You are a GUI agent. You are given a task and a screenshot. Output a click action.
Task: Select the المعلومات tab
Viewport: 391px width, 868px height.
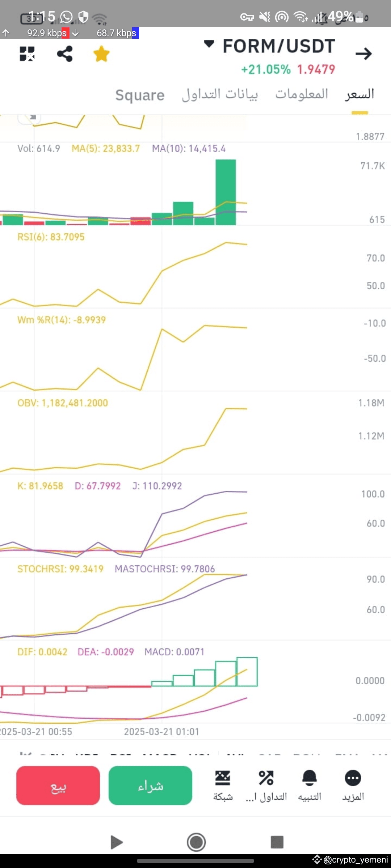point(302,94)
